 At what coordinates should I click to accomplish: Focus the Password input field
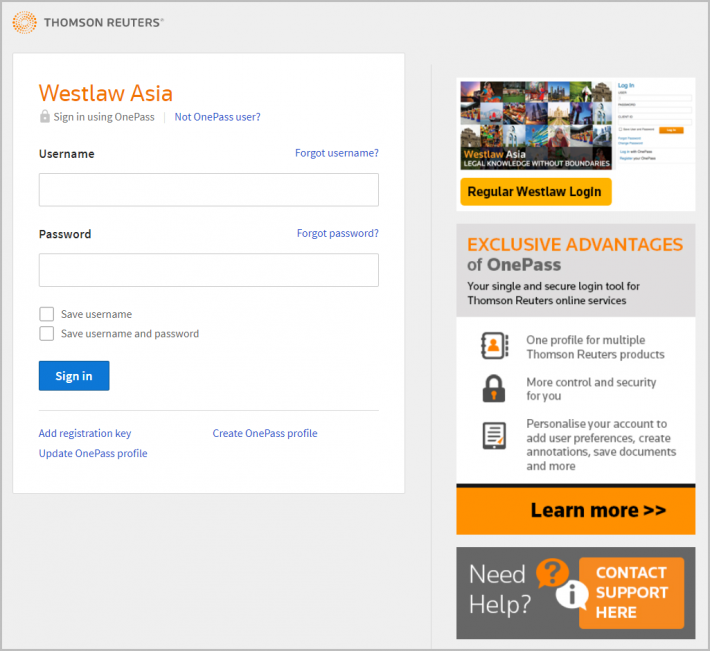[x=209, y=270]
